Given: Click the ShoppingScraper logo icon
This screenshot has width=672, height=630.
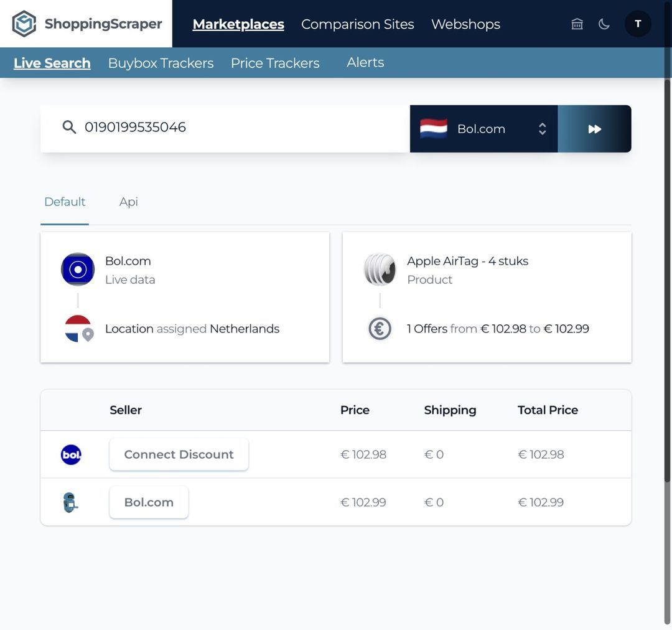Looking at the screenshot, I should pyautogui.click(x=24, y=24).
